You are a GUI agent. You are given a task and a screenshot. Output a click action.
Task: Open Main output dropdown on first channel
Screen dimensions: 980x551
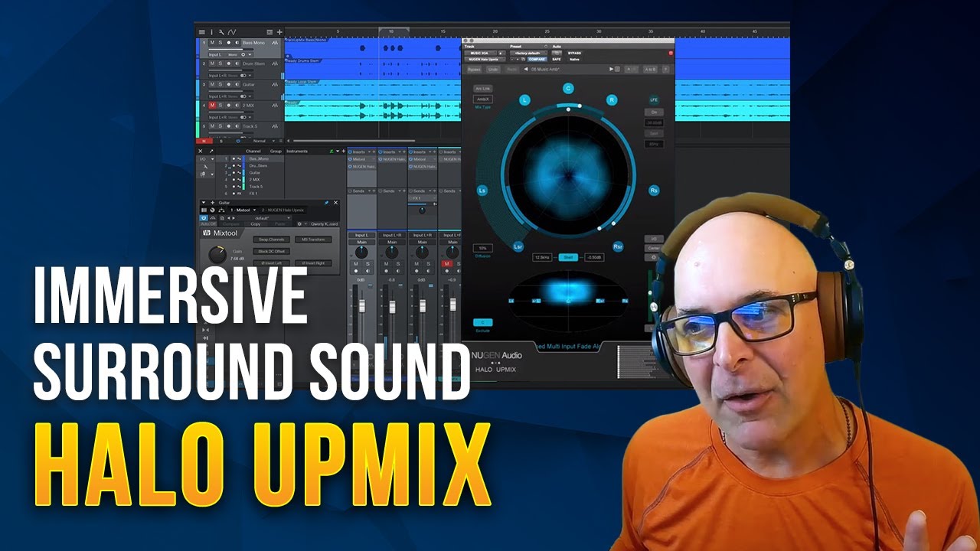[361, 242]
